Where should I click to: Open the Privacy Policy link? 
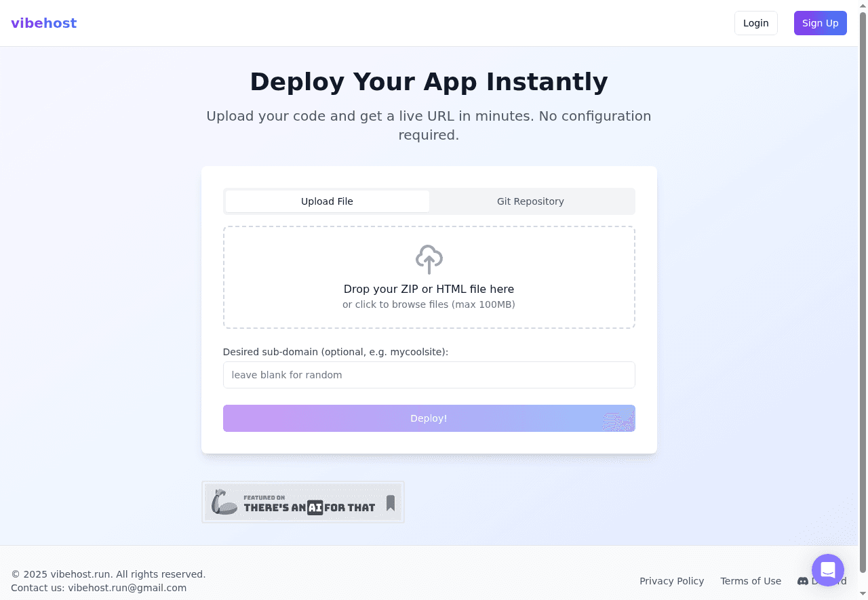671,581
